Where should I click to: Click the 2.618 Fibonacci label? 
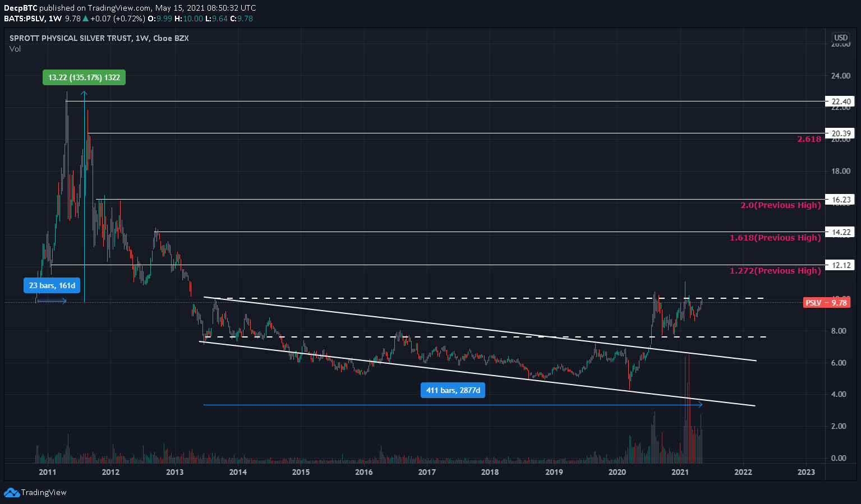[x=809, y=139]
